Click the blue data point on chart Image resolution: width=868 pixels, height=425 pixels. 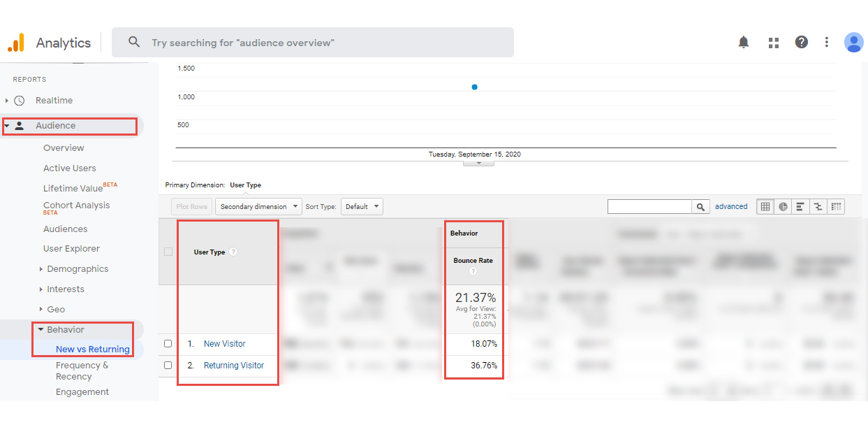pyautogui.click(x=475, y=87)
